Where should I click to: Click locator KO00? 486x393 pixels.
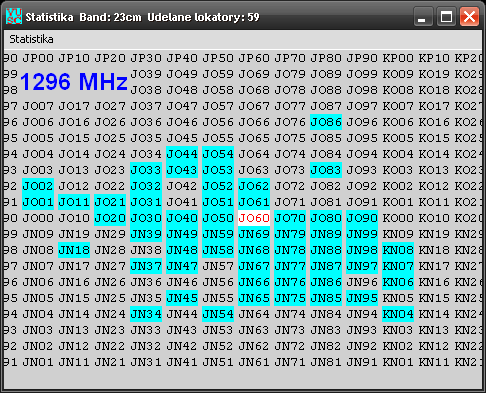[398, 218]
